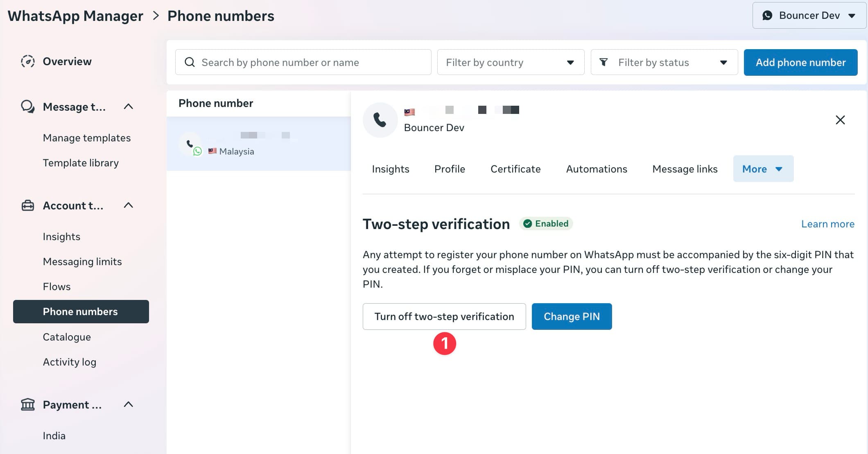Click the filter funnel icon
Screen dimensions: 868x454
tap(604, 62)
